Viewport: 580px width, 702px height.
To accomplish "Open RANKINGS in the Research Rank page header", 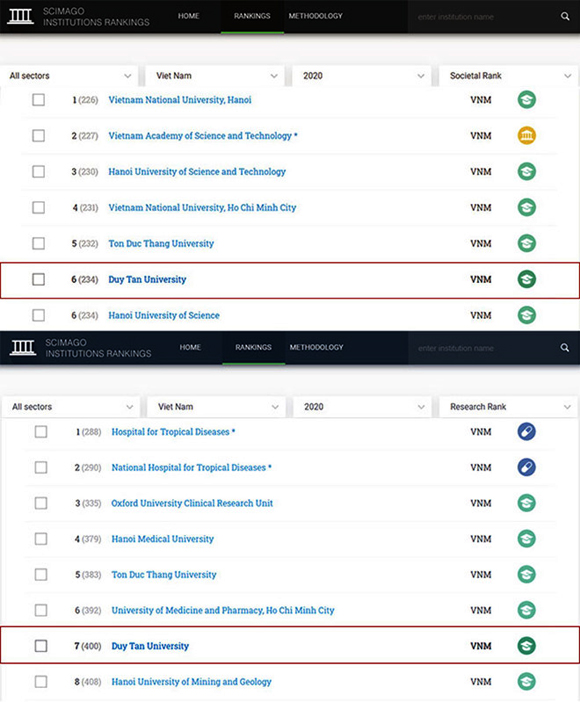I will 253,347.
